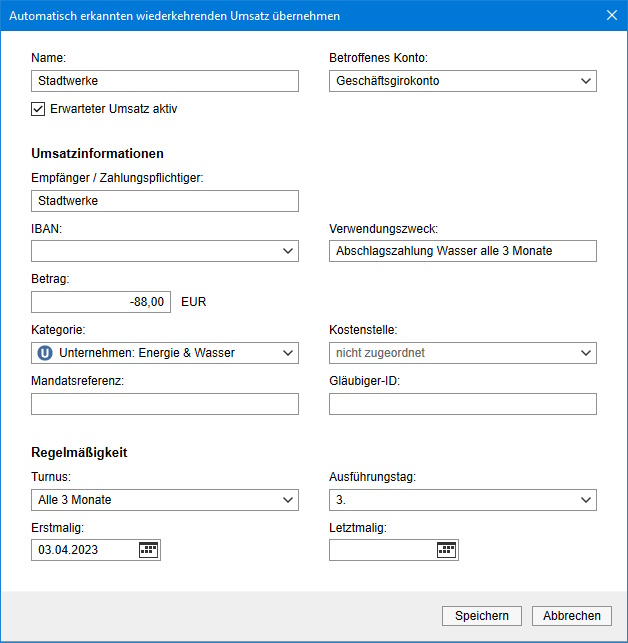Focus the Empfänger / Zahlungspflichtiger field
The width and height of the screenshot is (628, 643).
coord(165,201)
